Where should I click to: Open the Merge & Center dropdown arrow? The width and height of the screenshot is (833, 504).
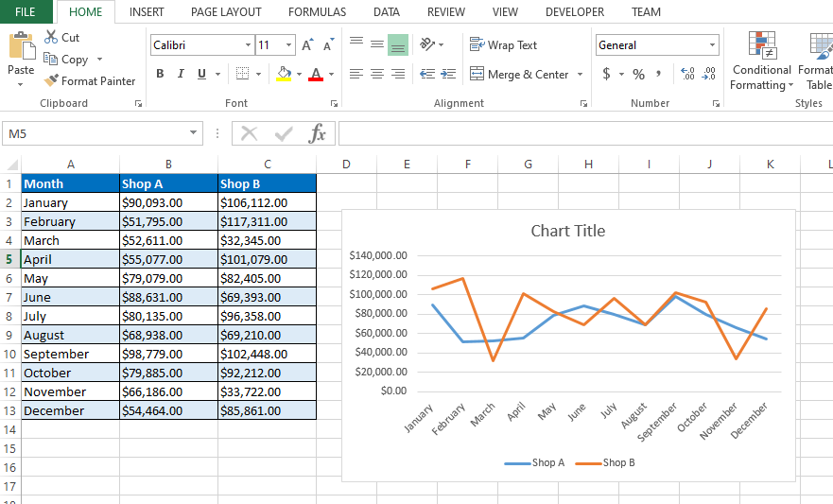[x=581, y=75]
